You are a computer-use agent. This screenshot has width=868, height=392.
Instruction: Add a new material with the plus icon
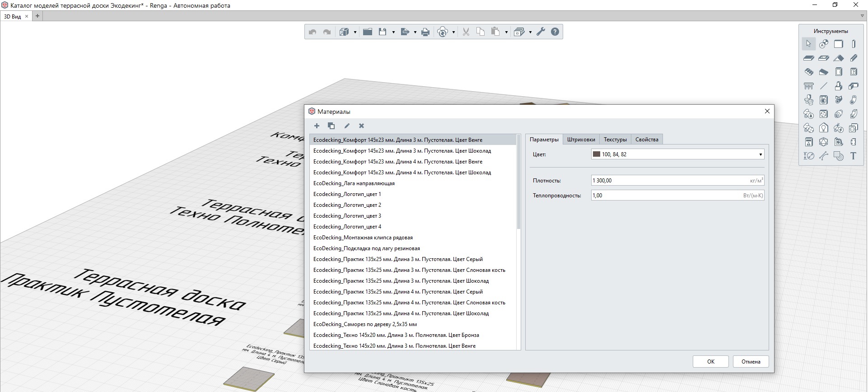click(317, 126)
